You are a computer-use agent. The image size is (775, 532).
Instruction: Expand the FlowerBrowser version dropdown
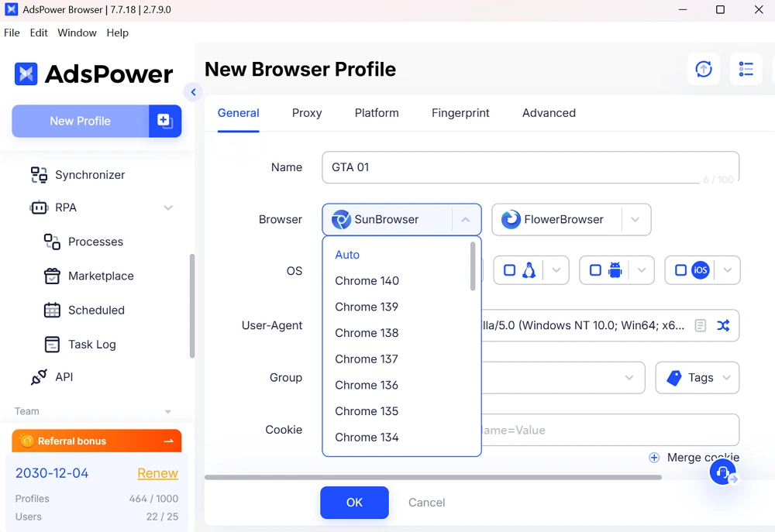click(x=635, y=220)
